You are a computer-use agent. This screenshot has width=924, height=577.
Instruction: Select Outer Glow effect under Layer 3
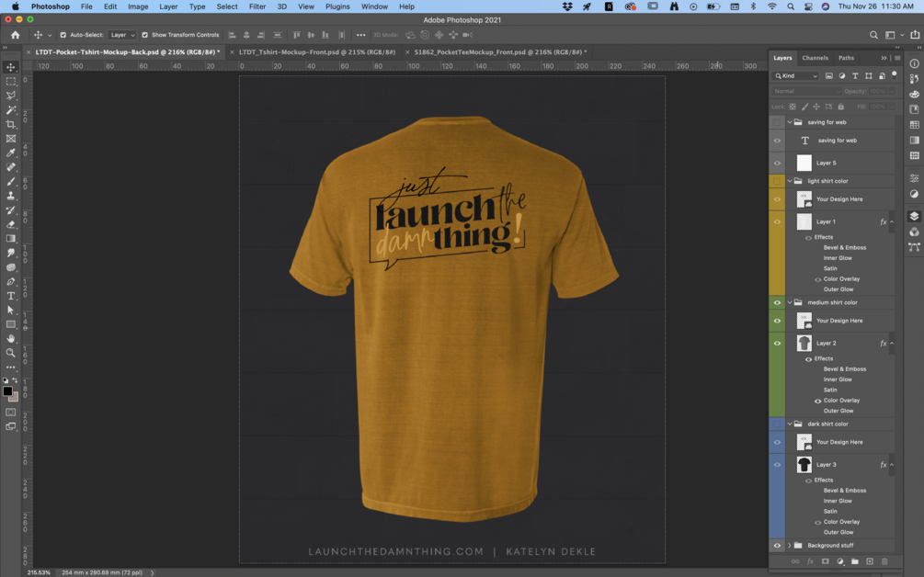point(838,532)
